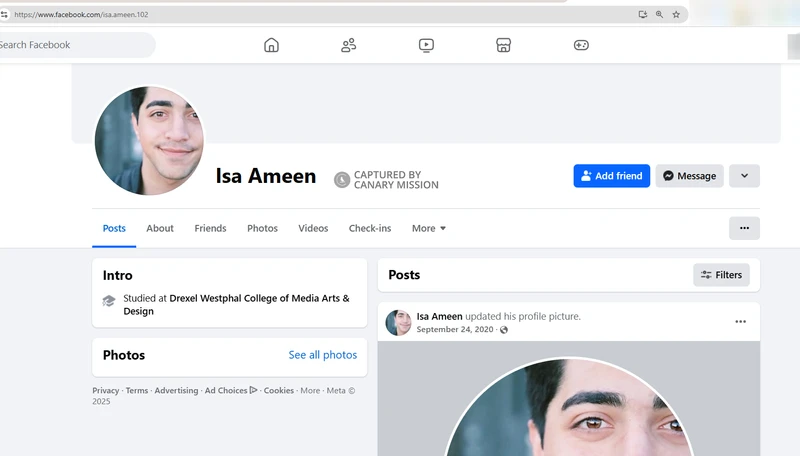Image resolution: width=800 pixels, height=456 pixels.
Task: Click the small avatar on the post
Action: point(398,322)
